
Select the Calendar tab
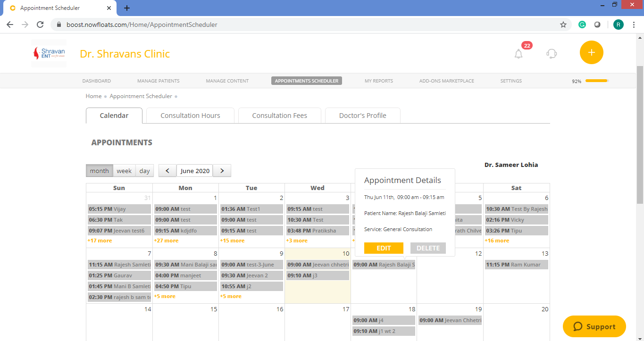click(x=114, y=116)
